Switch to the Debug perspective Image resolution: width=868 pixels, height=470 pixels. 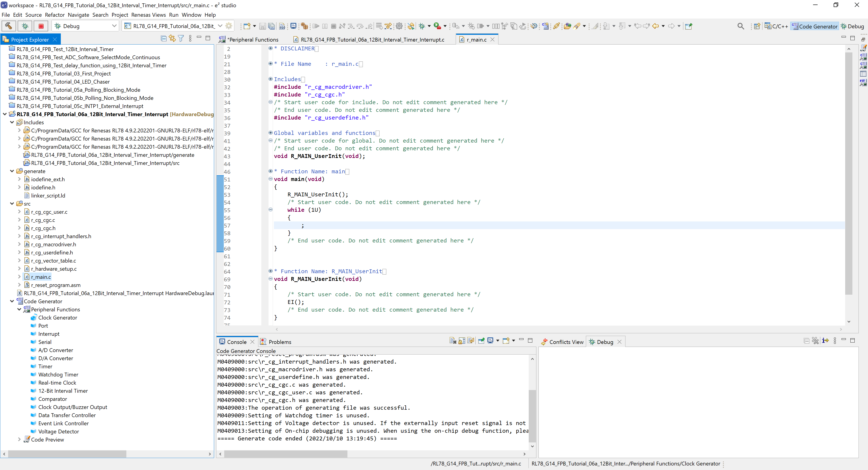(852, 26)
